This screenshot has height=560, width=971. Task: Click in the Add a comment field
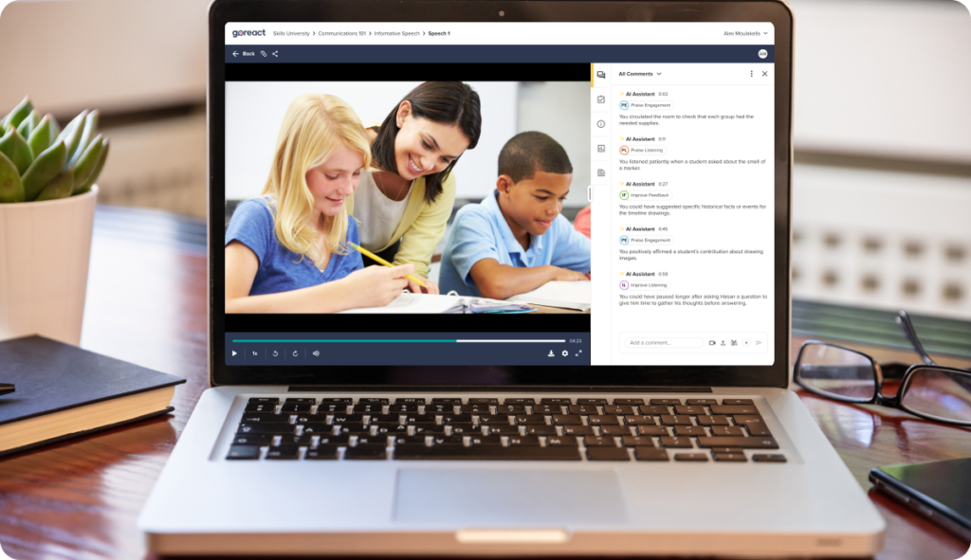[x=661, y=344]
